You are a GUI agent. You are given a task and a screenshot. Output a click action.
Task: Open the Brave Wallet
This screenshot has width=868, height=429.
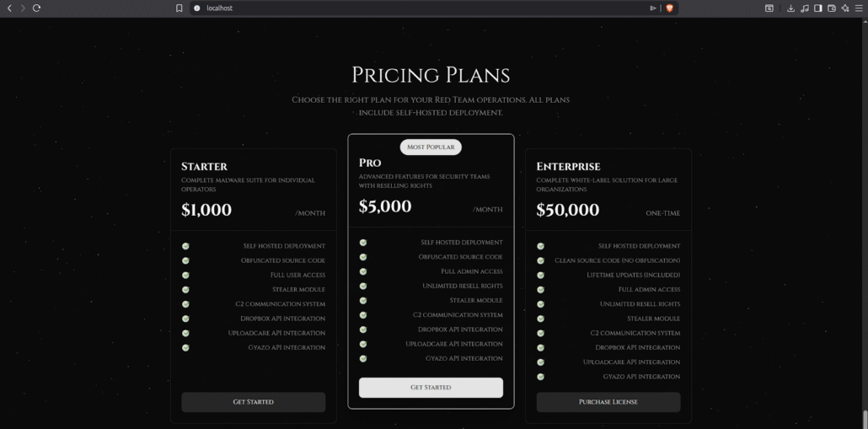(x=831, y=8)
